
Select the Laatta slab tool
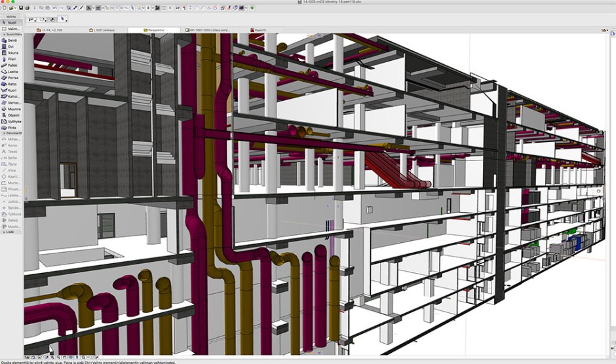point(11,71)
